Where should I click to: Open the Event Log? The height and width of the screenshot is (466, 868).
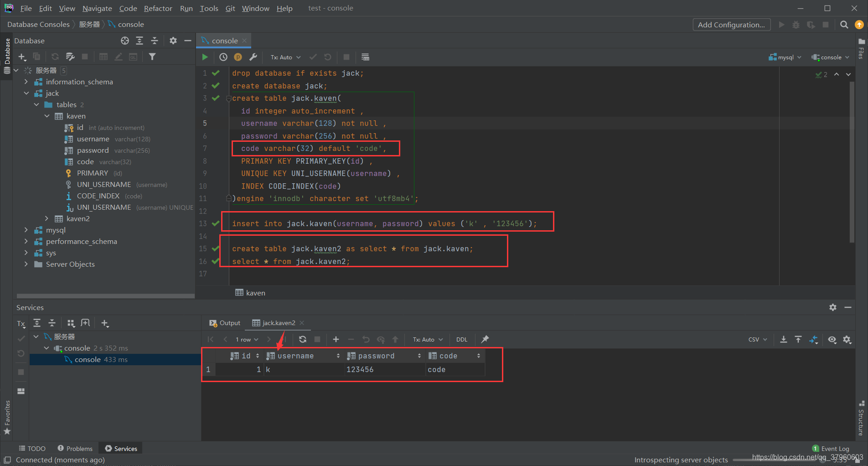pos(831,449)
